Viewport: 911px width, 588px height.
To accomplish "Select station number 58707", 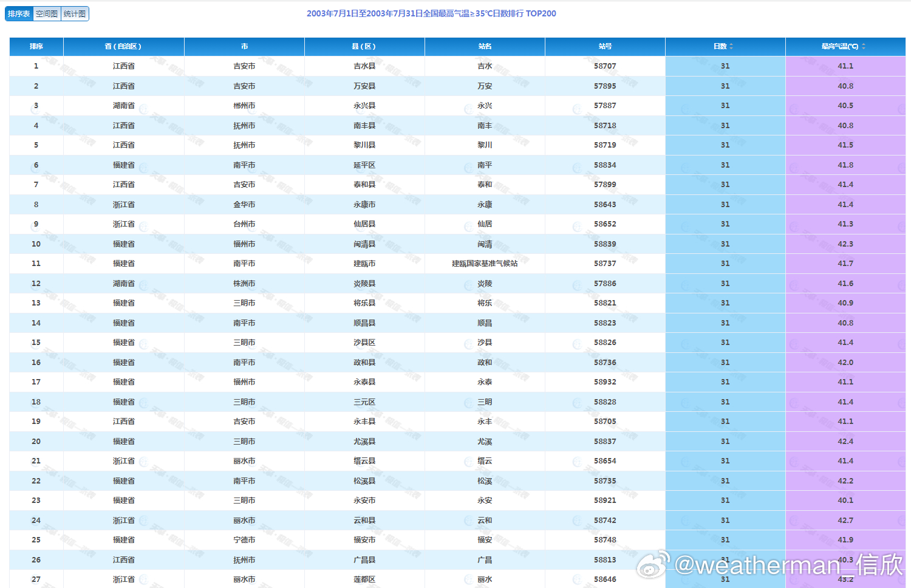I will click(605, 66).
